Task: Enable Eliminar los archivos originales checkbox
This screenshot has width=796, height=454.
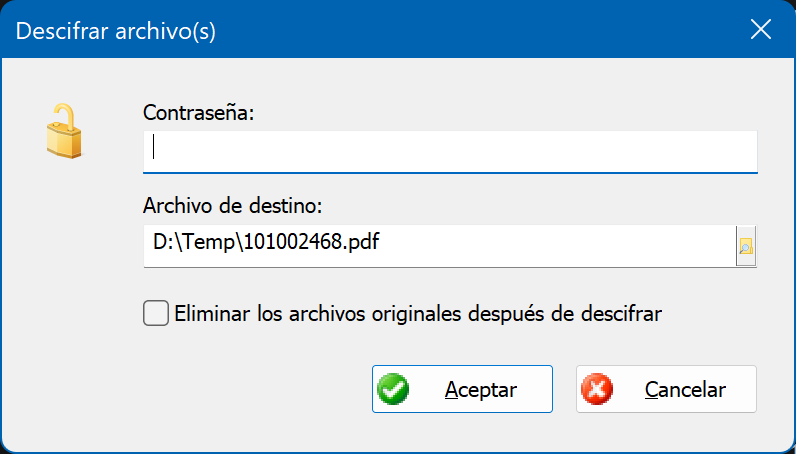Action: click(156, 313)
